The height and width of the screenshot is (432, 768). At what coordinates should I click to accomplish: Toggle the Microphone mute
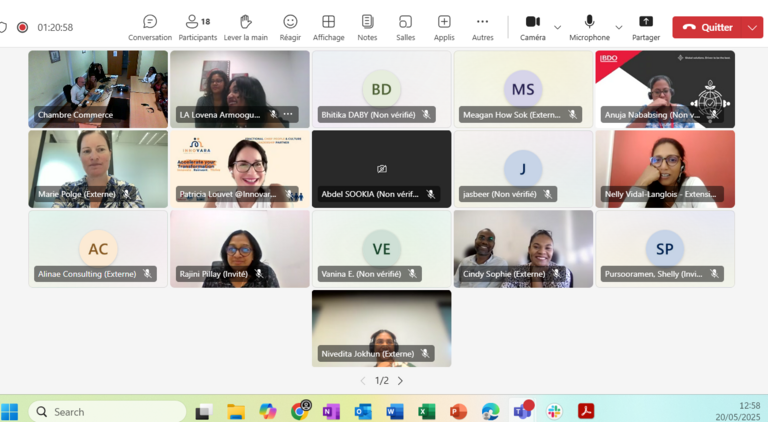point(589,27)
